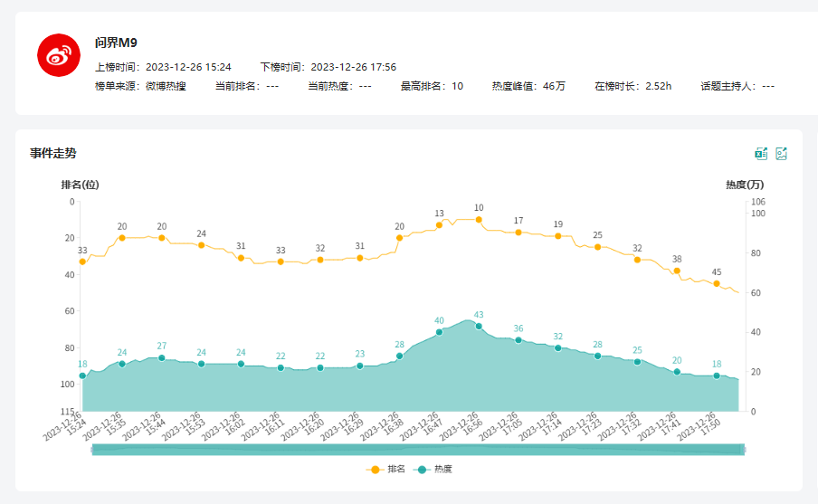The height and width of the screenshot is (504, 818).
Task: Click the 当前排名 field
Action: click(247, 86)
